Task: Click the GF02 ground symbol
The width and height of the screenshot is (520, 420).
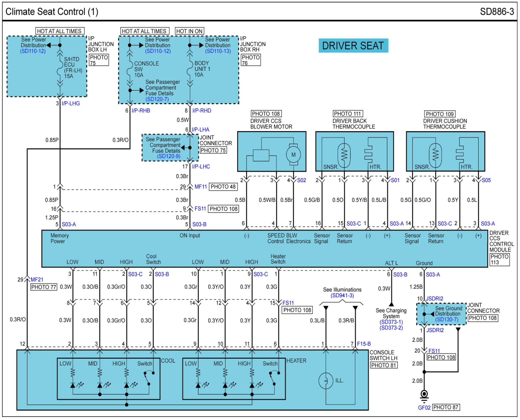Action: 424,395
